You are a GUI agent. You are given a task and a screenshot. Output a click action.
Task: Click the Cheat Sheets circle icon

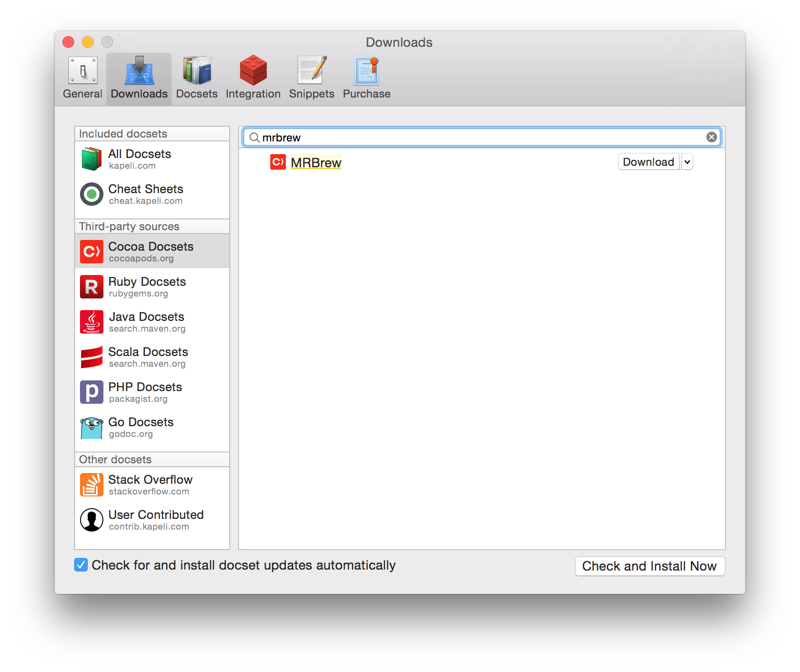tap(92, 194)
